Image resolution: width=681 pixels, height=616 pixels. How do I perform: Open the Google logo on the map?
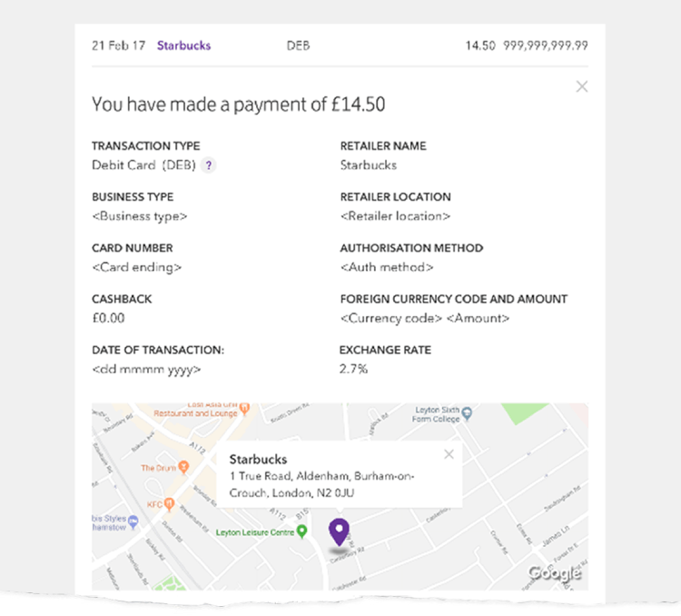(x=555, y=573)
